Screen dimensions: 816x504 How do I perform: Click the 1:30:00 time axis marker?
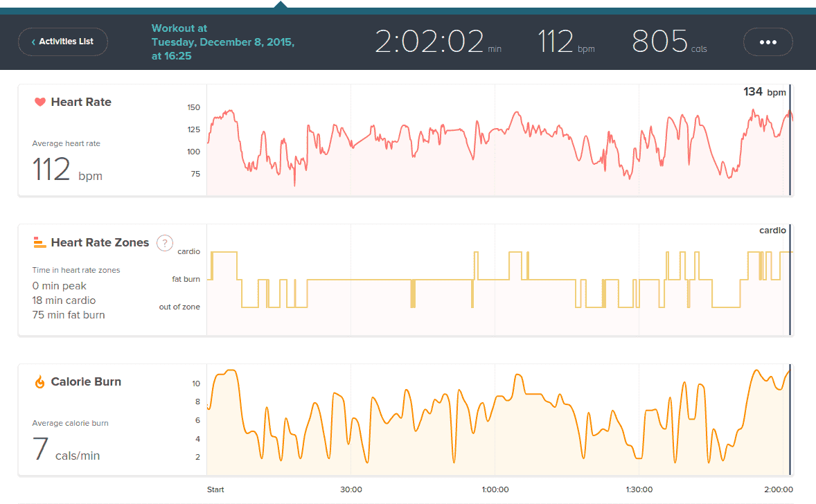pyautogui.click(x=639, y=489)
